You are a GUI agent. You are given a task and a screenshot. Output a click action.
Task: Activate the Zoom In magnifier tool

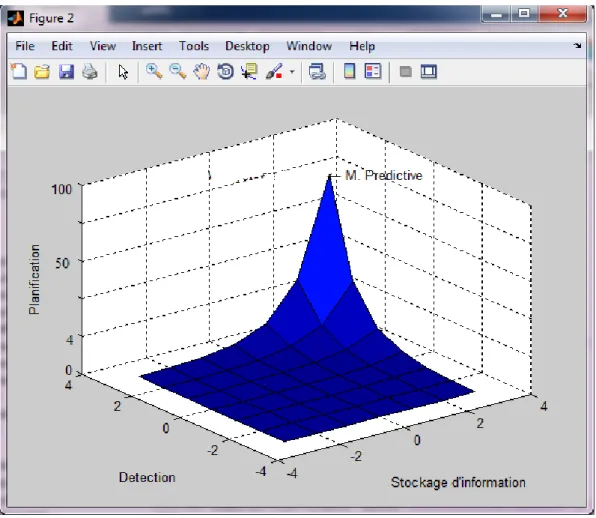[x=154, y=71]
